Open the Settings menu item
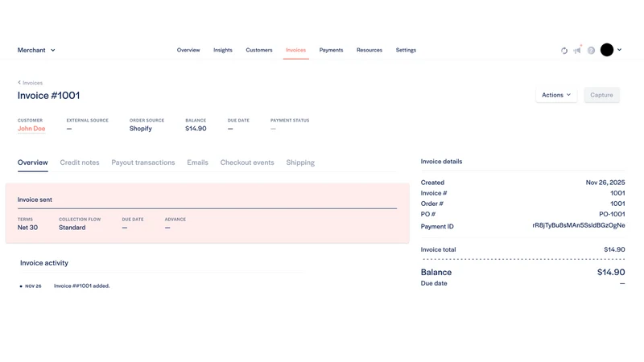The height and width of the screenshot is (362, 644). tap(406, 50)
